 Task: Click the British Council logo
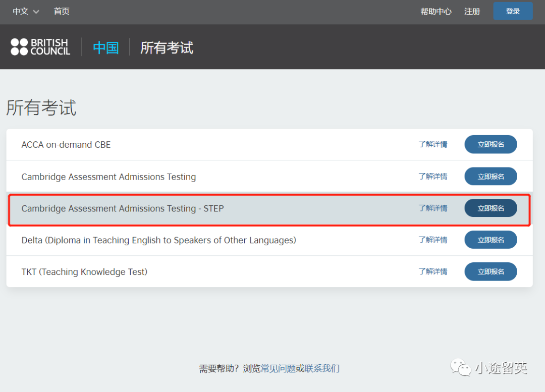click(x=40, y=47)
